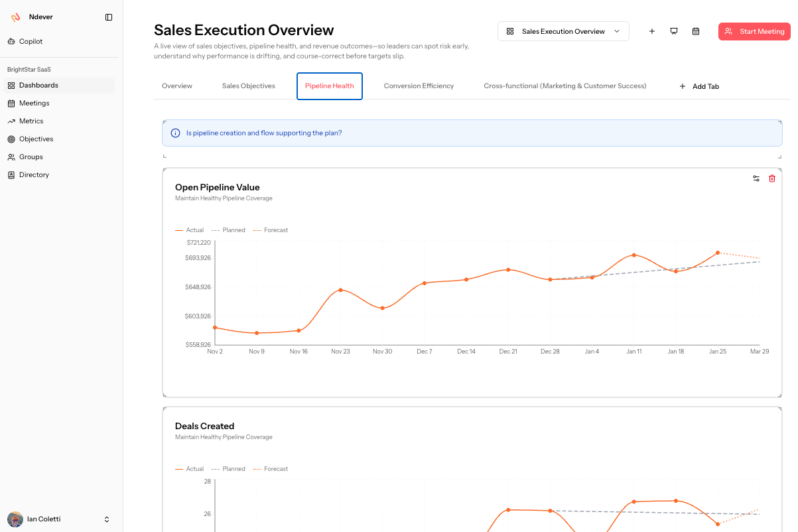Switch to the Conversion Efficiency tab
798x532 pixels.
pyautogui.click(x=419, y=86)
